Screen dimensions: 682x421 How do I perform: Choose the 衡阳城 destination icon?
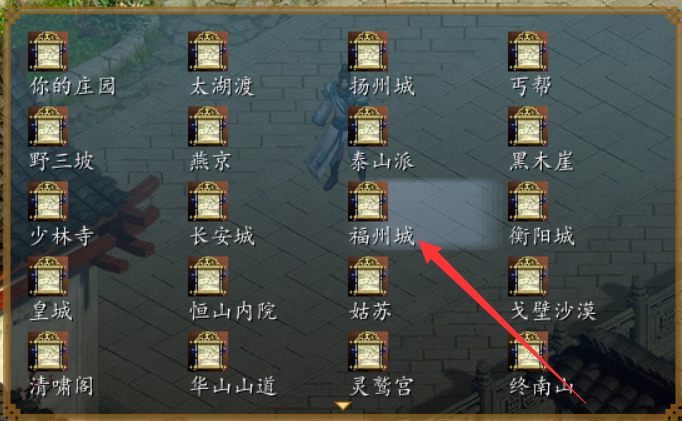click(528, 201)
